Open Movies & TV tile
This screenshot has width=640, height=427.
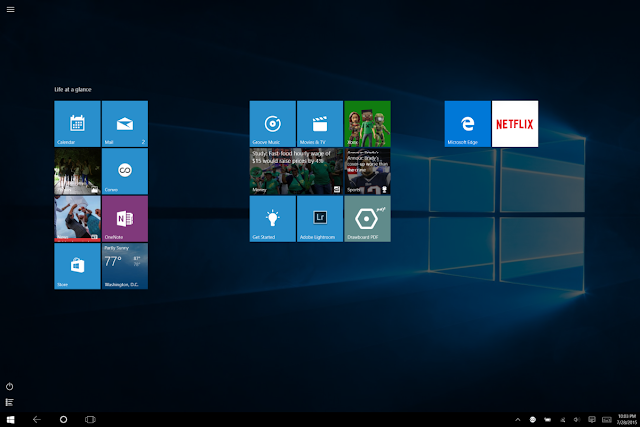click(320, 124)
